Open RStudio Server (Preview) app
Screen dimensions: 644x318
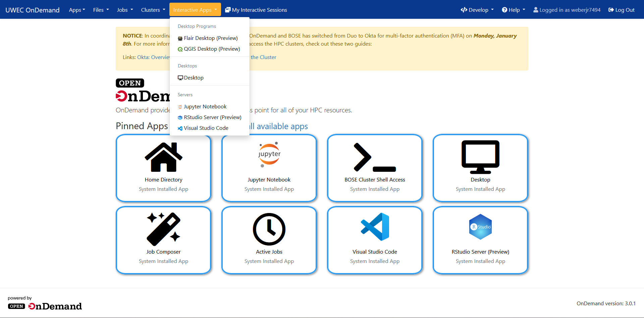click(x=480, y=240)
